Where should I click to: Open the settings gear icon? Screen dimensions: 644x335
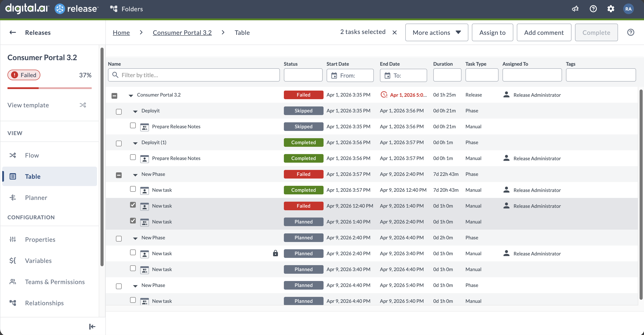coord(611,9)
